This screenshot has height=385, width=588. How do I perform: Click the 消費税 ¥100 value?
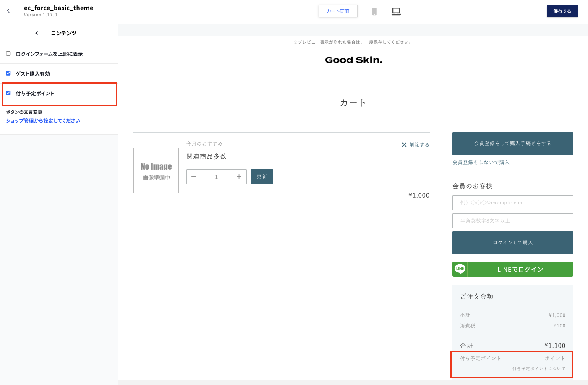[x=559, y=326]
